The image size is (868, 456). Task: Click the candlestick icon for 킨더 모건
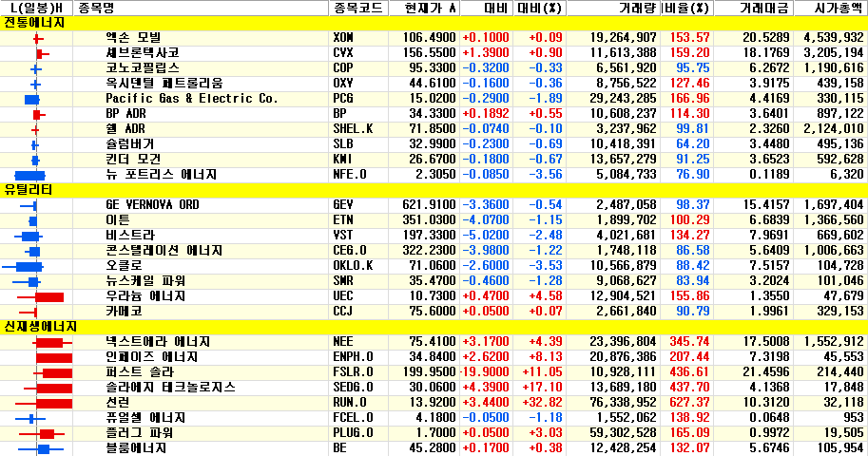[35, 160]
